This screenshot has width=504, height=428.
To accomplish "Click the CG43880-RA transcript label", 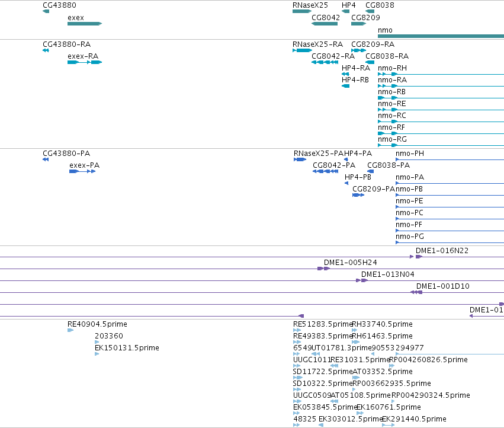I will (66, 44).
